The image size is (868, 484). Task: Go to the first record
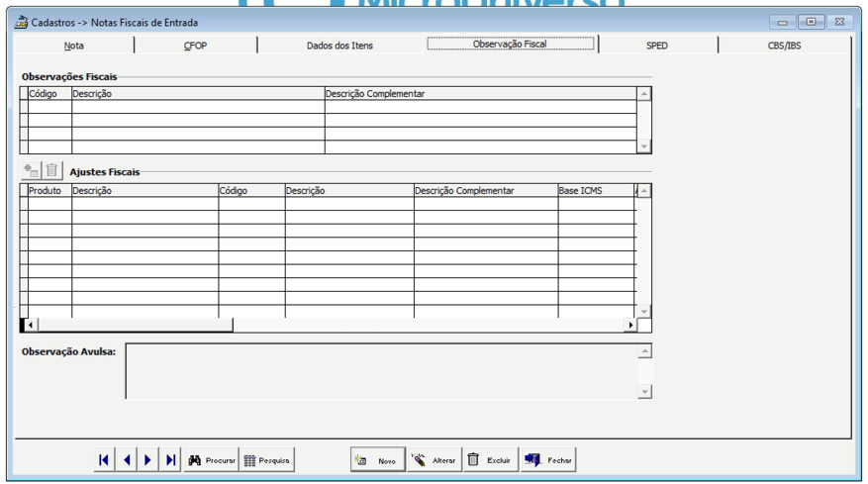coord(104,459)
